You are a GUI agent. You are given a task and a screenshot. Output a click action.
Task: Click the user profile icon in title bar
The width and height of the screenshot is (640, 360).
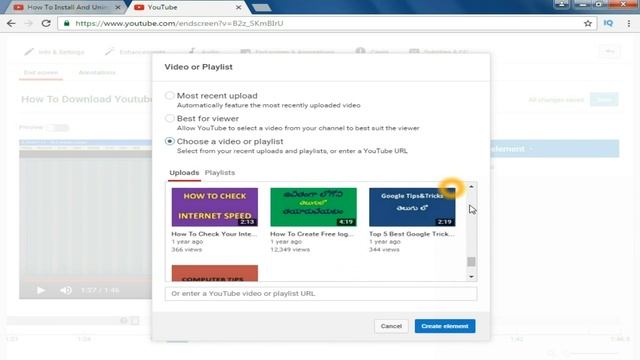(x=561, y=4)
